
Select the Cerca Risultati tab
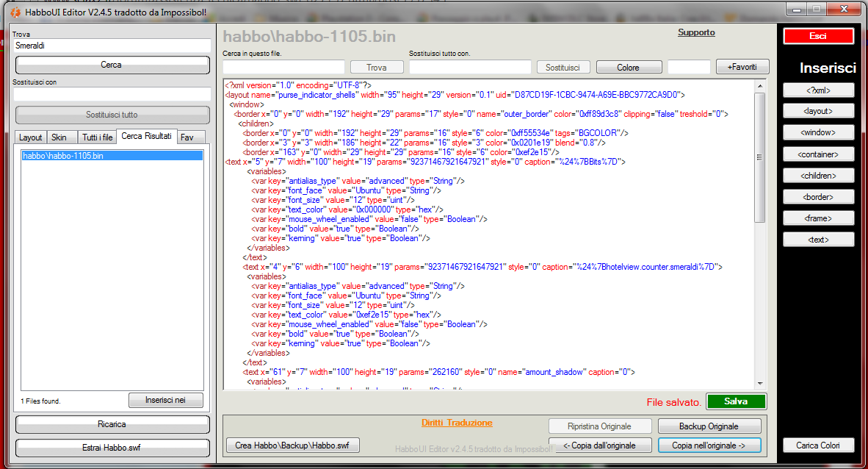[x=147, y=136]
